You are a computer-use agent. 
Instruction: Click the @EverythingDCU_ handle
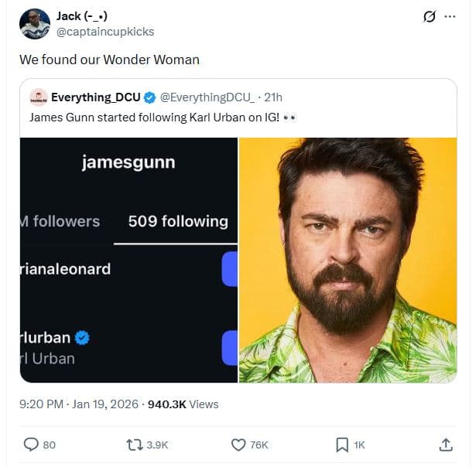click(x=207, y=97)
